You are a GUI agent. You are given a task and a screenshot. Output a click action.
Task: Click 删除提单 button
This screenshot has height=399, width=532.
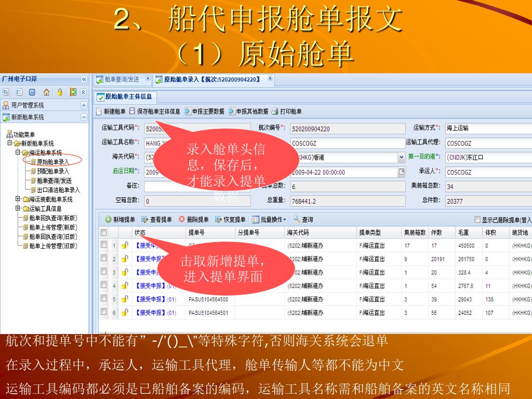coord(194,220)
